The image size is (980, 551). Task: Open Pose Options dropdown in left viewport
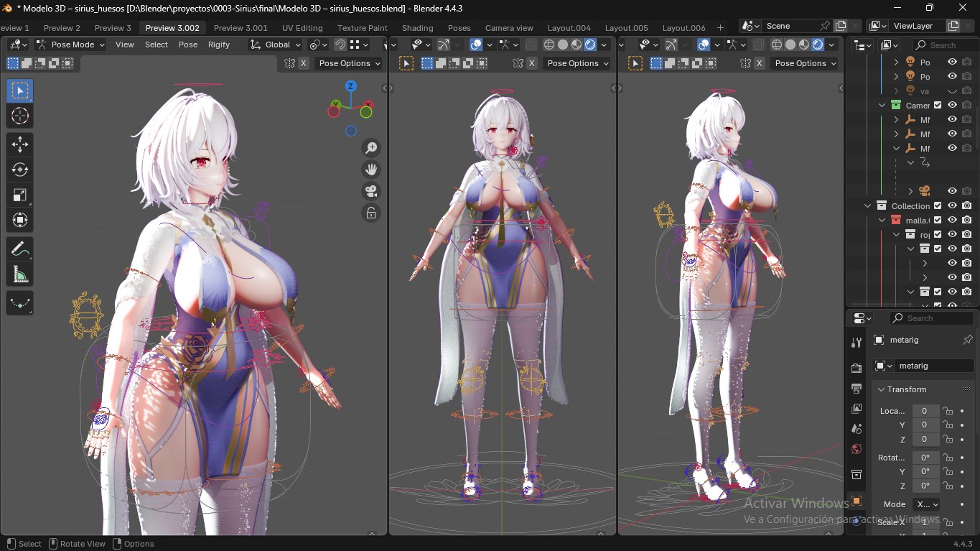pyautogui.click(x=349, y=63)
